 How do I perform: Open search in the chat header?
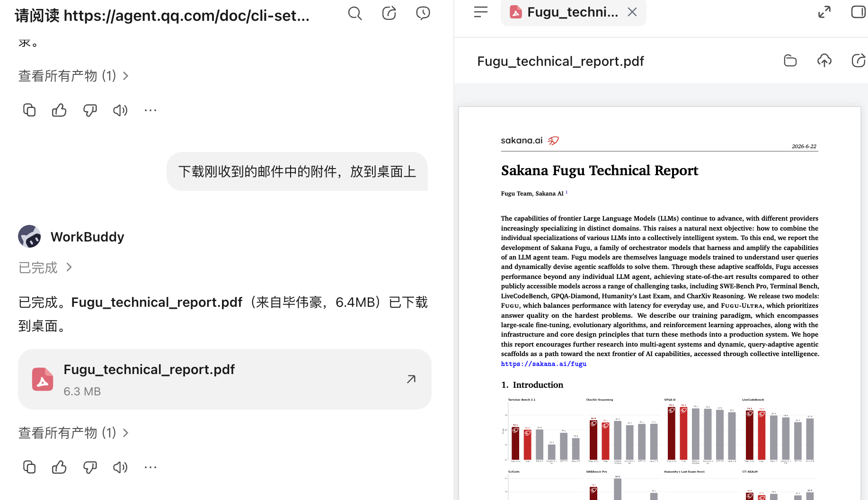tap(354, 13)
